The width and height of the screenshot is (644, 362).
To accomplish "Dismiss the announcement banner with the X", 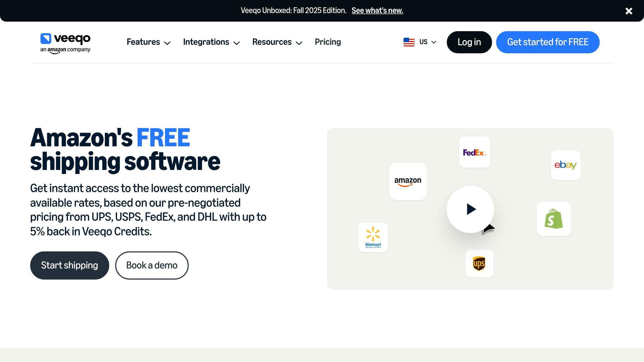I will coord(629,11).
